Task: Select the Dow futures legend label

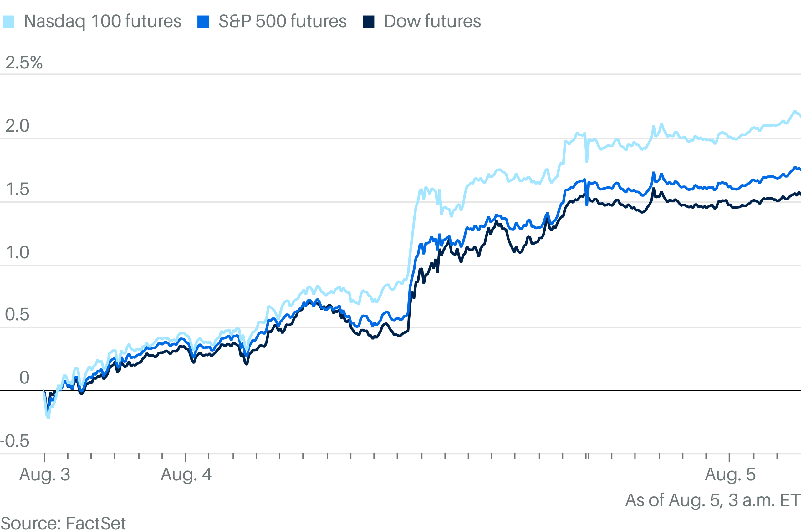Action: click(432, 22)
